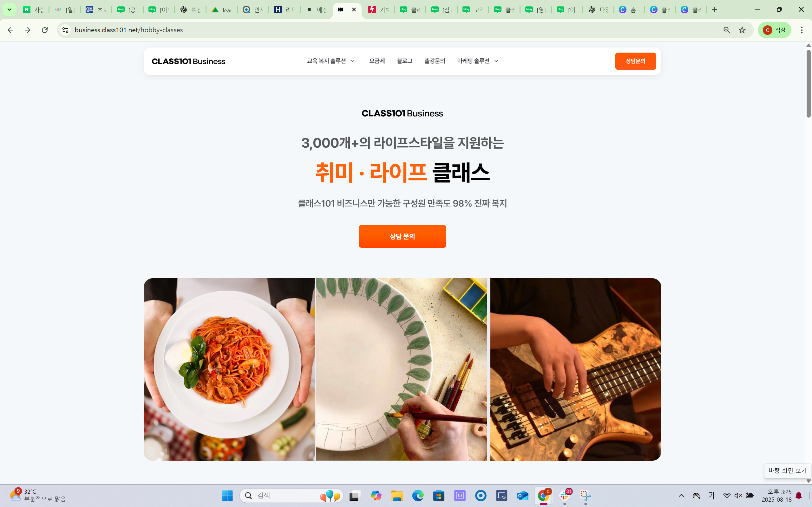
Task: Open Chrome's three-dot menu
Action: [x=802, y=30]
